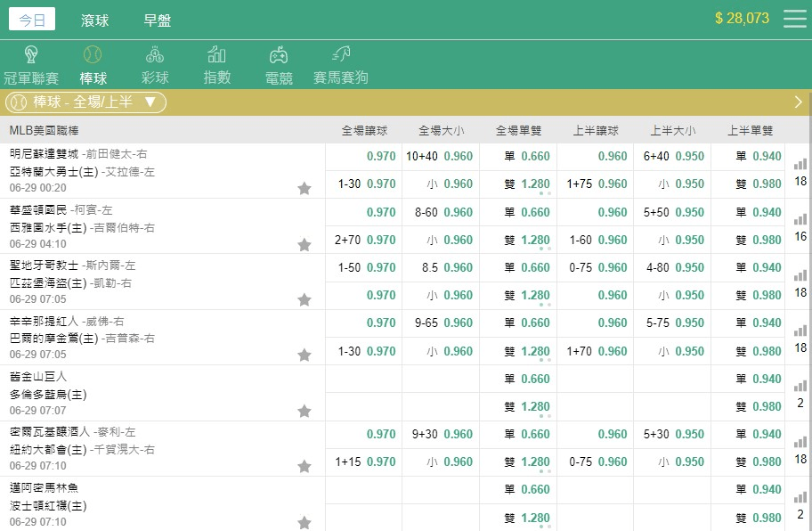Click team name 匹茲堡海盜(主)
The width and height of the screenshot is (812, 531).
[x=48, y=282]
